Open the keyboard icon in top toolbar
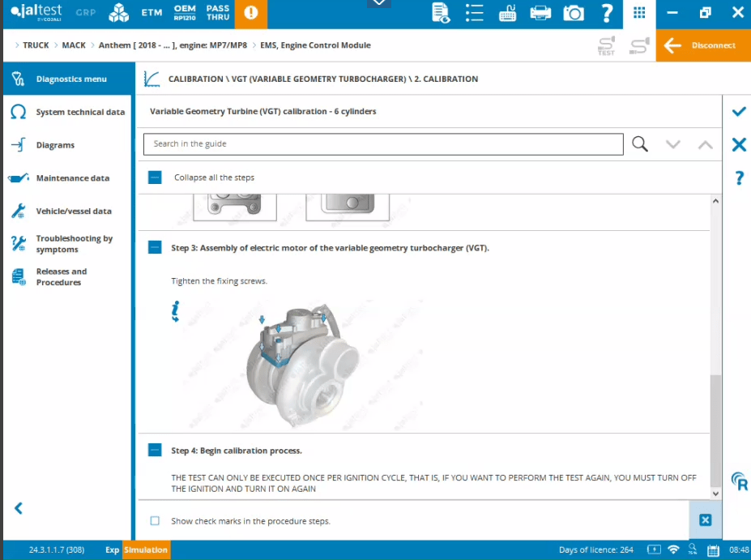 tap(508, 13)
